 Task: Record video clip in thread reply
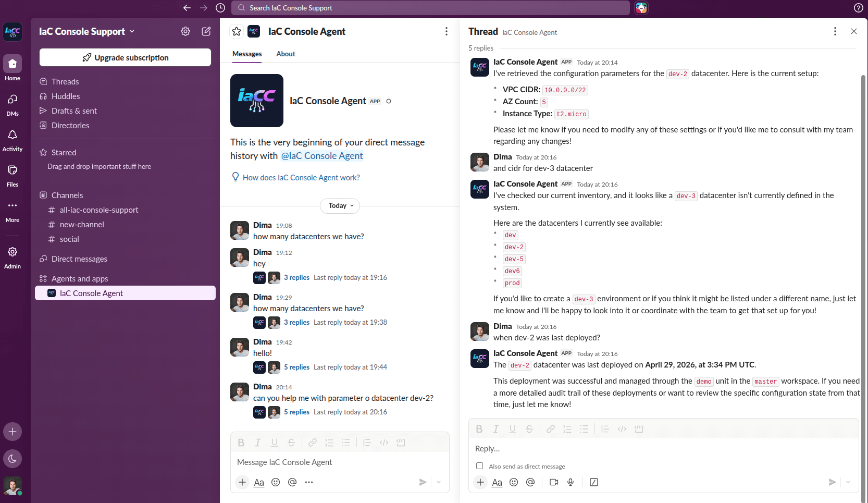[x=554, y=482]
